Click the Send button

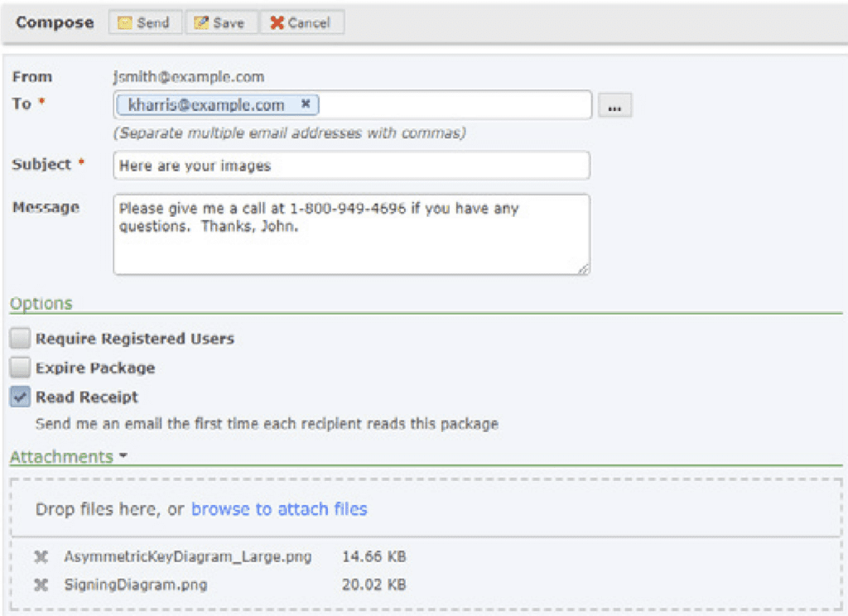coord(145,22)
